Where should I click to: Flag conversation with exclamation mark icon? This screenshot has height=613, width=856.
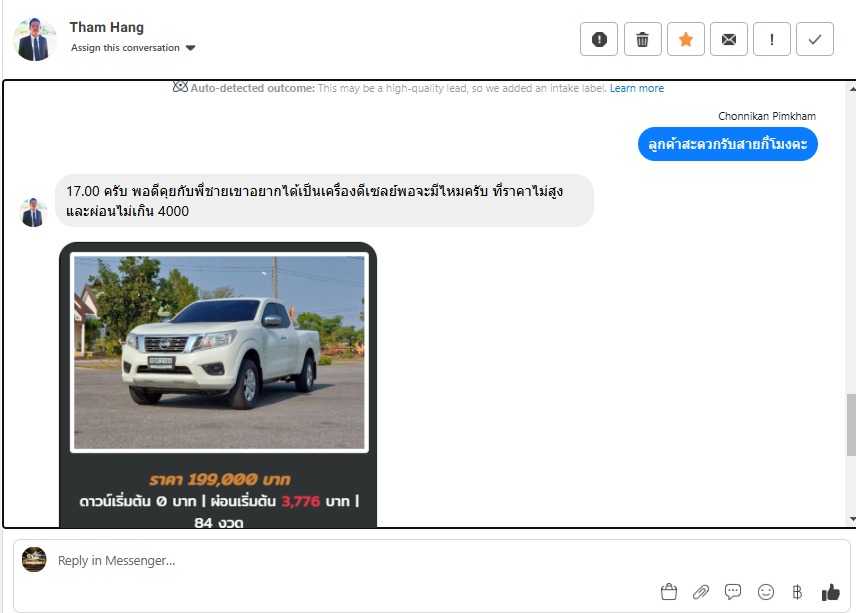(772, 39)
